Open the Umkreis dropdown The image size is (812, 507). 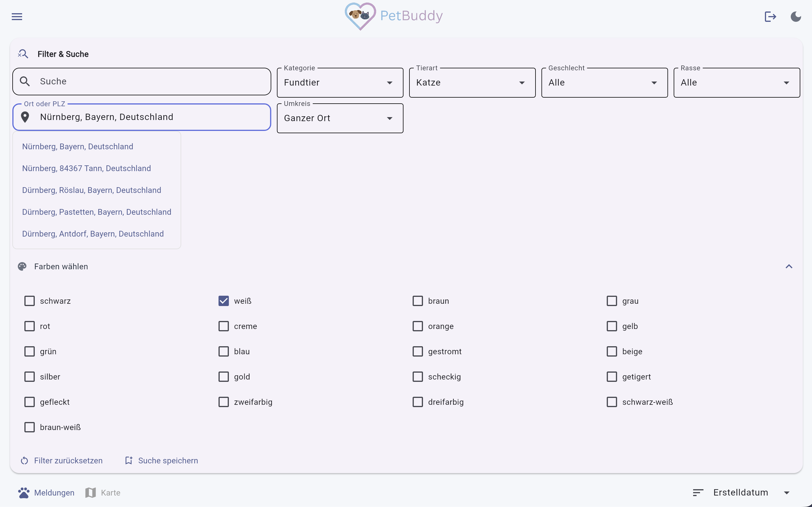click(x=340, y=118)
